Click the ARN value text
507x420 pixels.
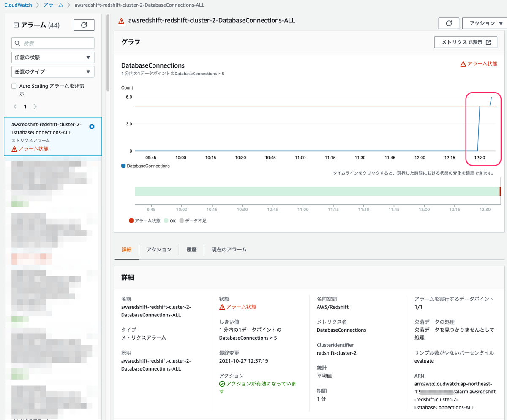tap(455, 395)
